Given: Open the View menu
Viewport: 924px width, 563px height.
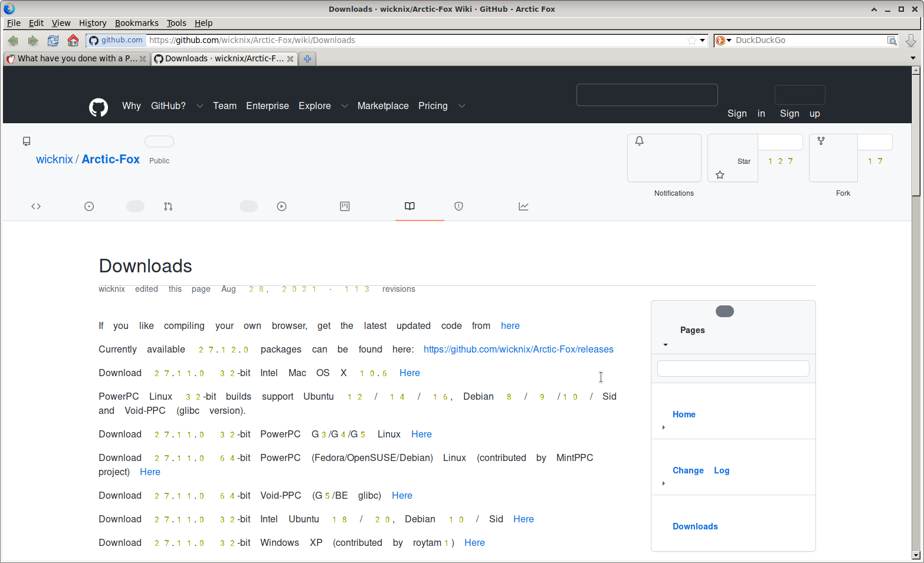Looking at the screenshot, I should click(x=61, y=23).
